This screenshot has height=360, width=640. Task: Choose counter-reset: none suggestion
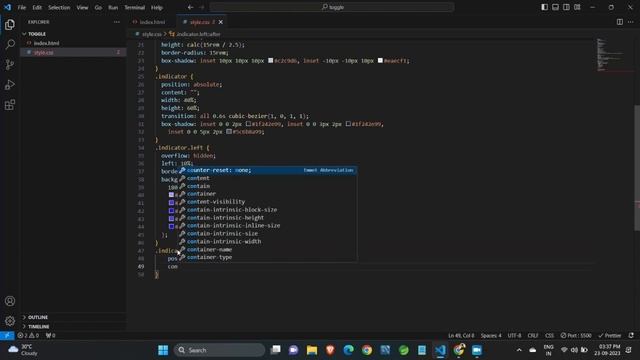(x=267, y=170)
